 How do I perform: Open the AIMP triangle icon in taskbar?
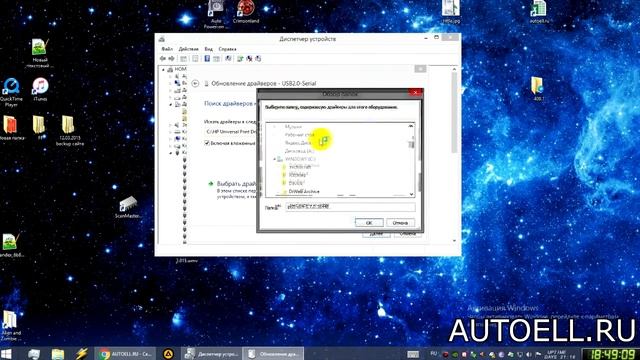point(168,353)
